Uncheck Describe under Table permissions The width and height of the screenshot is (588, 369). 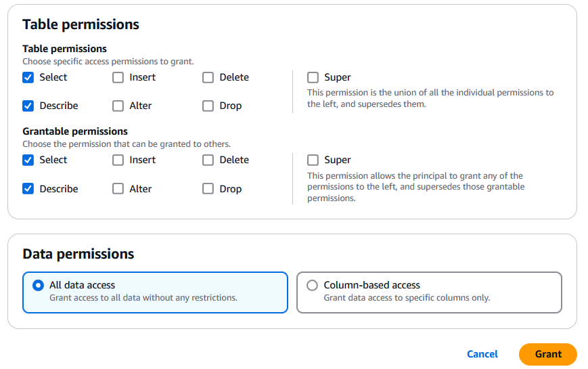pos(28,106)
